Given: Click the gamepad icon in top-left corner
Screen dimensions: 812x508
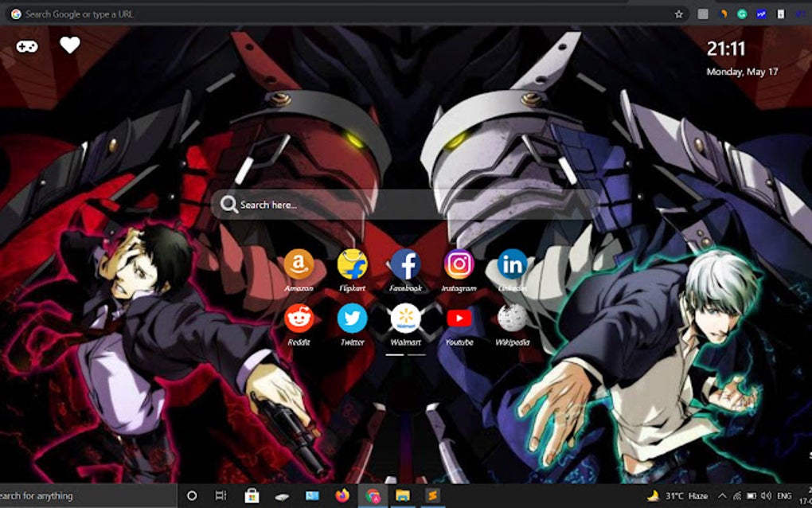Looking at the screenshot, I should (26, 47).
